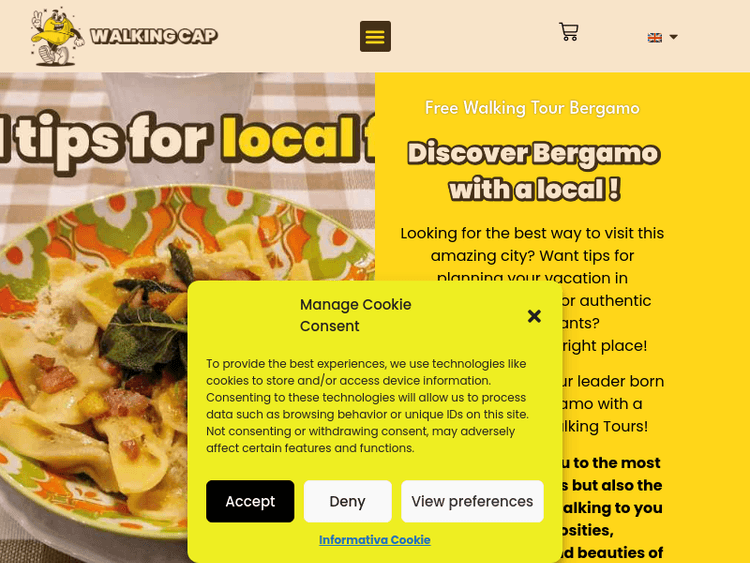
Task: Open the hamburger navigation menu
Action: click(375, 36)
